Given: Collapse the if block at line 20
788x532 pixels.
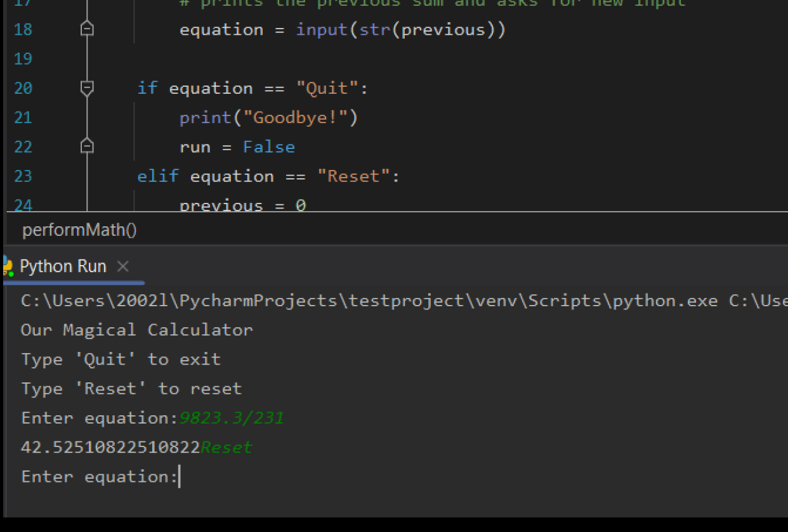Looking at the screenshot, I should pyautogui.click(x=88, y=88).
